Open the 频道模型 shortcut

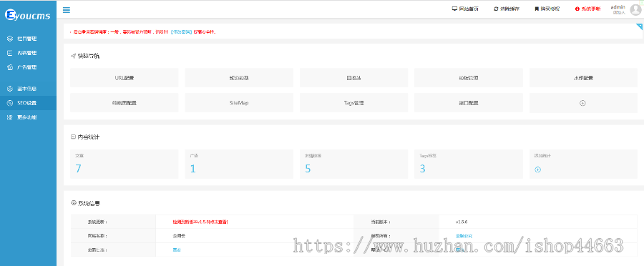pos(239,77)
